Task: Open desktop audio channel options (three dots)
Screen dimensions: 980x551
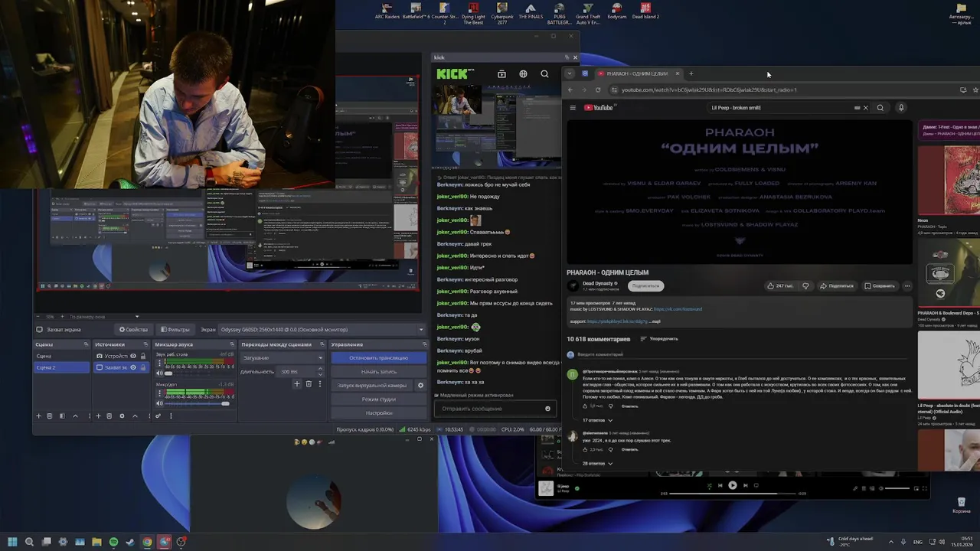Action: click(x=159, y=363)
